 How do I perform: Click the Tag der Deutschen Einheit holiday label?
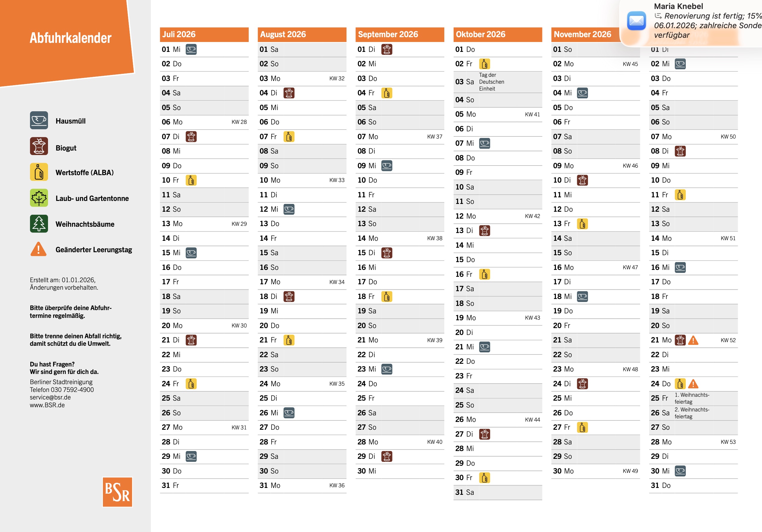pos(491,82)
